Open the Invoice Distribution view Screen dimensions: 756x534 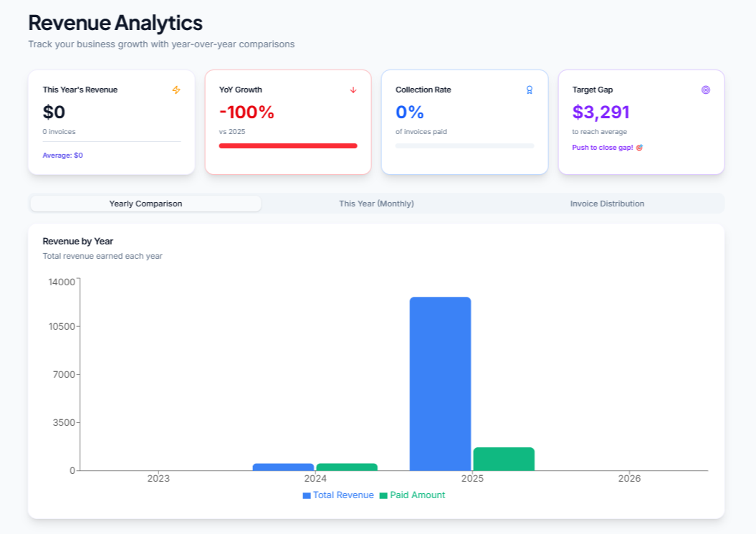(x=607, y=204)
